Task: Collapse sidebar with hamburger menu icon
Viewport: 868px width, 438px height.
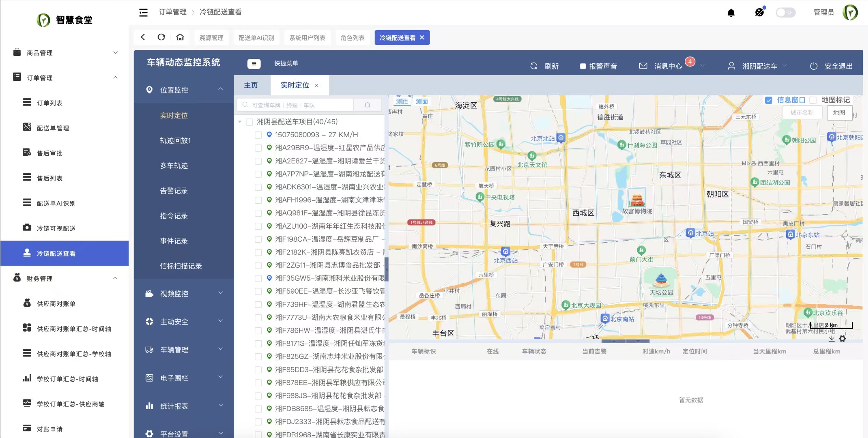Action: click(x=143, y=13)
